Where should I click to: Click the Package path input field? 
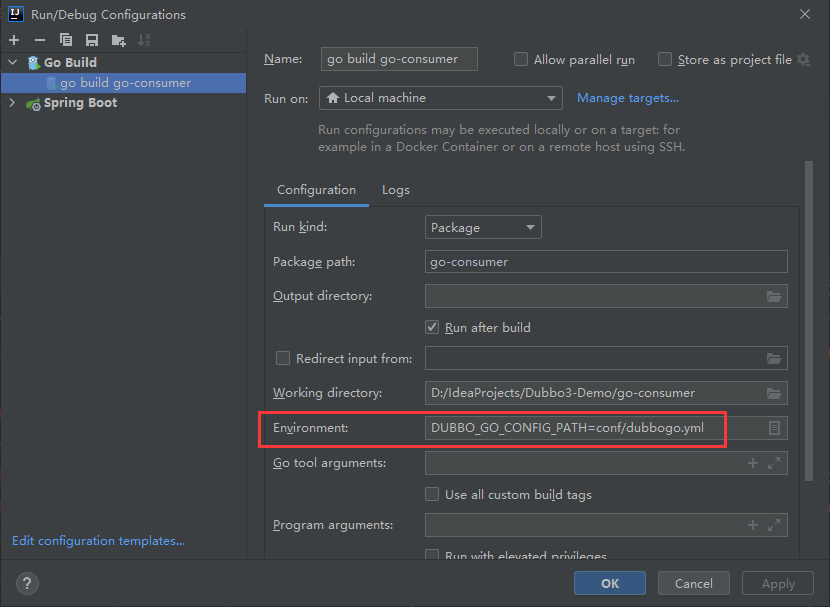(606, 262)
